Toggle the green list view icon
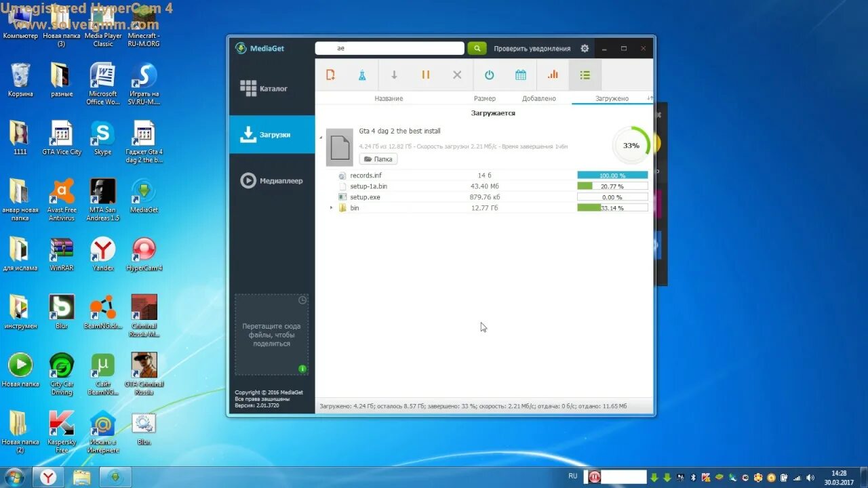Image resolution: width=868 pixels, height=488 pixels. pos(585,75)
